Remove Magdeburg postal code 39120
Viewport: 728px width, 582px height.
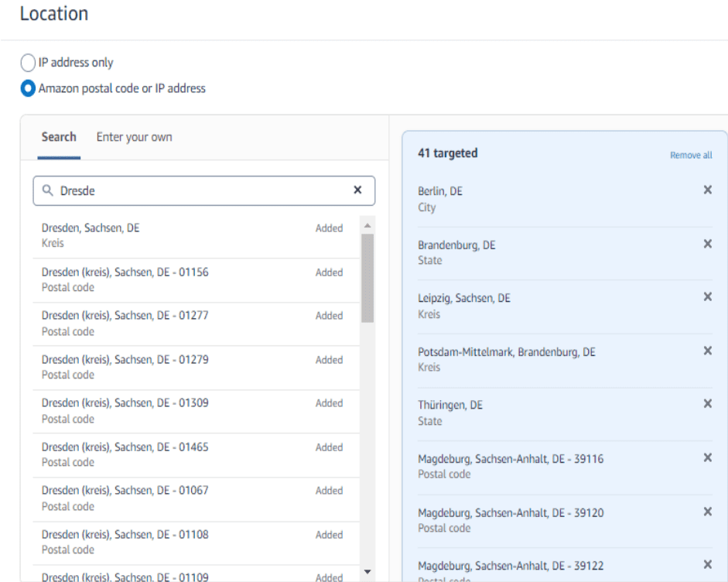[x=706, y=511]
